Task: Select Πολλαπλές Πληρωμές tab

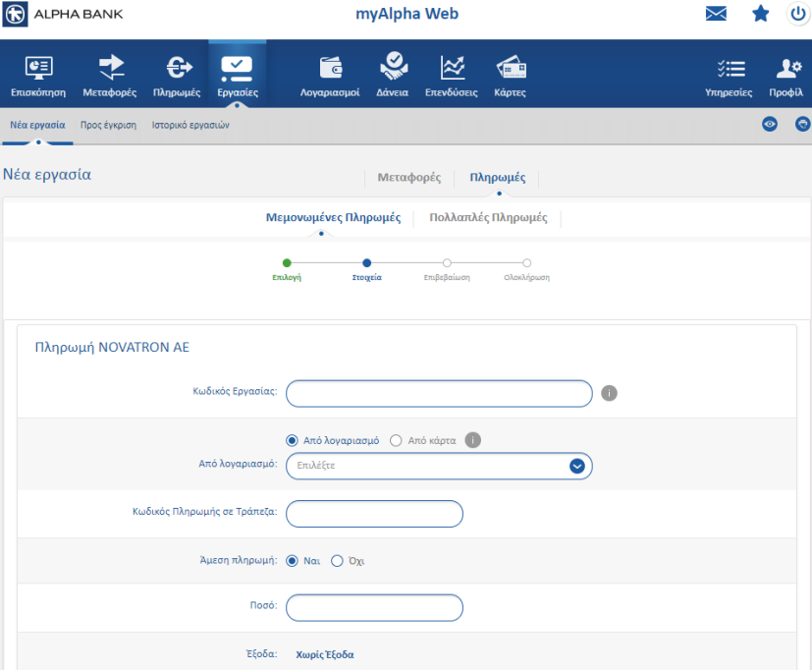Action: [x=488, y=218]
